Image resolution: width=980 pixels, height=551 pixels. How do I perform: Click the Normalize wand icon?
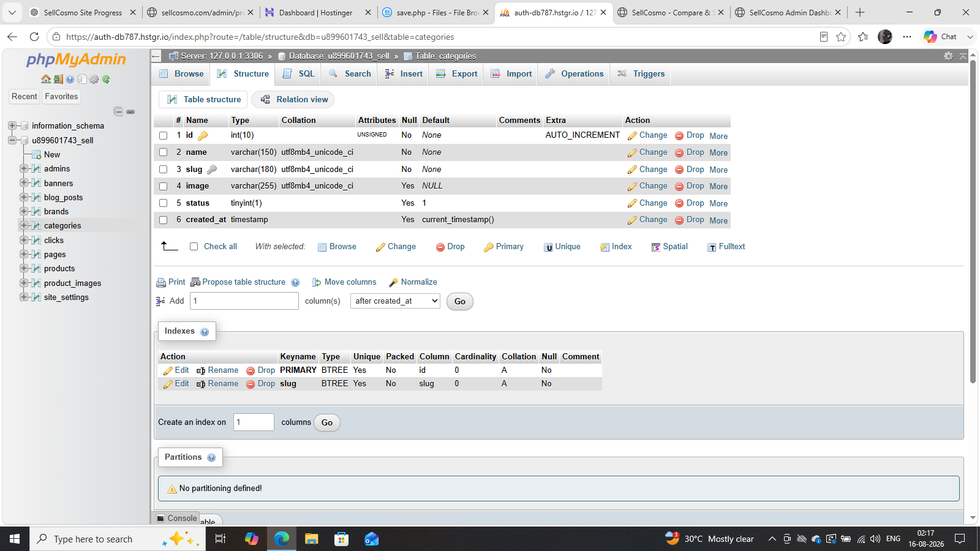[x=394, y=282]
